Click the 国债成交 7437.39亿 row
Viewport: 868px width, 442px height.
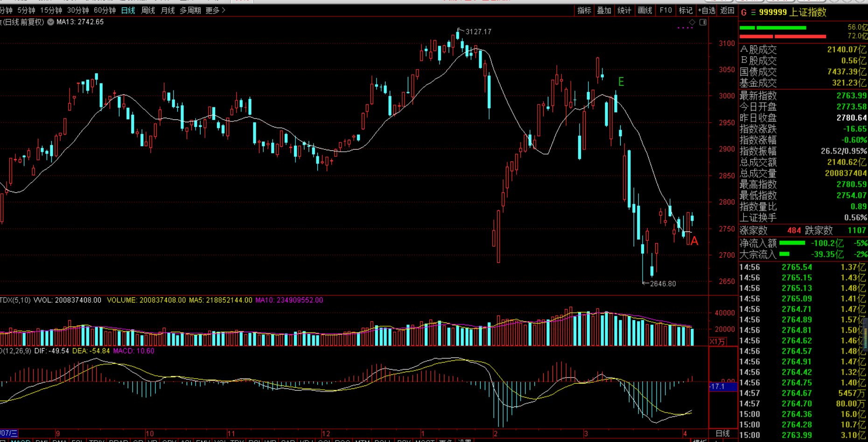point(803,72)
